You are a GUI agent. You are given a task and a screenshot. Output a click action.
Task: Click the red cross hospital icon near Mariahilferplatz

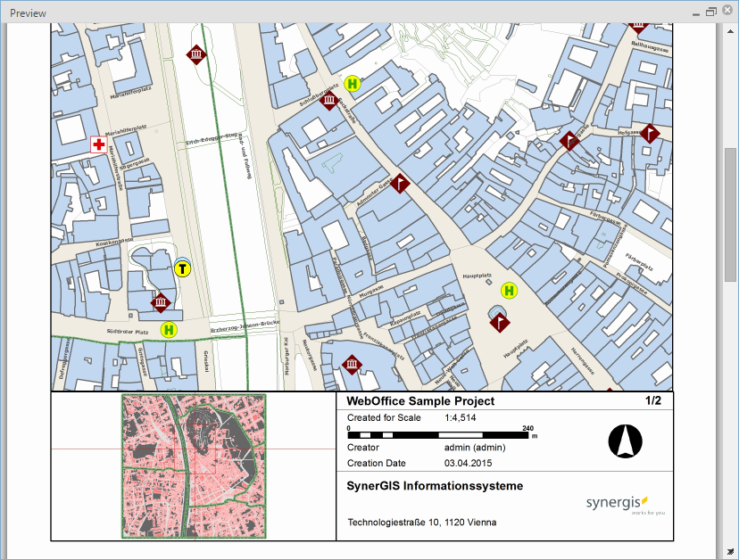pos(99,144)
